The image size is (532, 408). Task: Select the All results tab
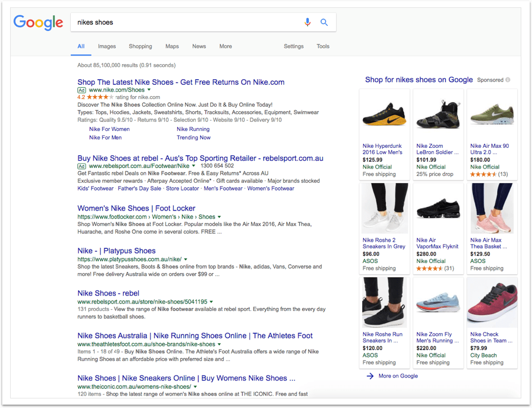pyautogui.click(x=81, y=47)
